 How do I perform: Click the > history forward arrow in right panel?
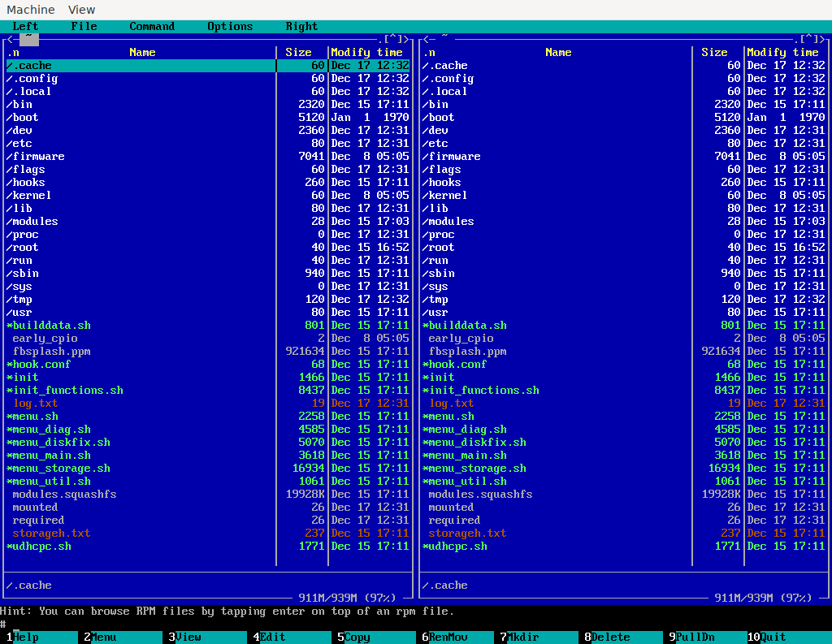tap(822, 39)
